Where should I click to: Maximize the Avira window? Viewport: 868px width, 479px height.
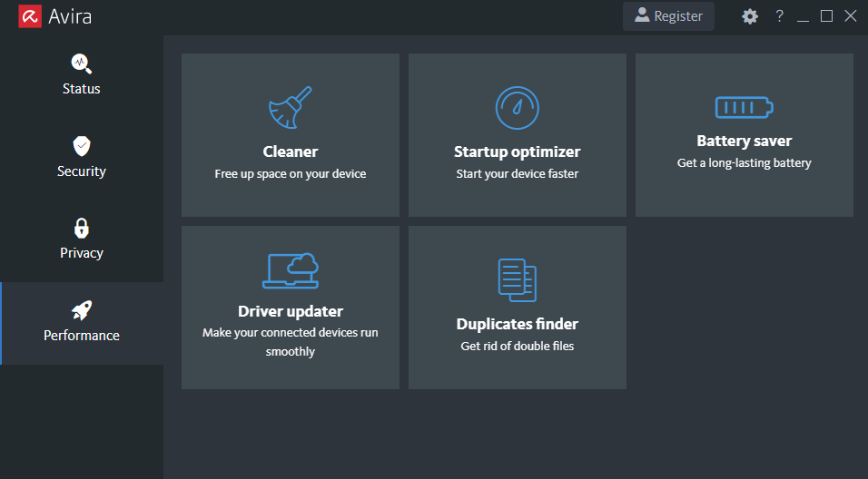click(x=826, y=16)
